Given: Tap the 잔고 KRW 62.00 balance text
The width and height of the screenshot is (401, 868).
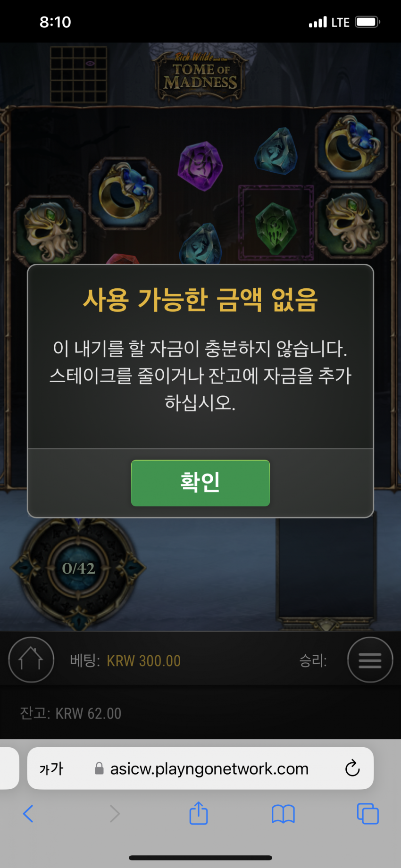Looking at the screenshot, I should point(71,713).
